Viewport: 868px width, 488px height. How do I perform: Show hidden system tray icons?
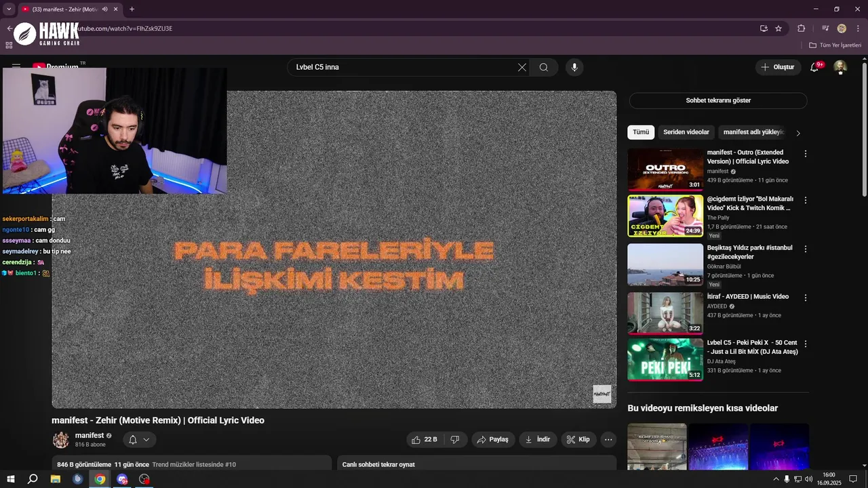click(x=776, y=479)
